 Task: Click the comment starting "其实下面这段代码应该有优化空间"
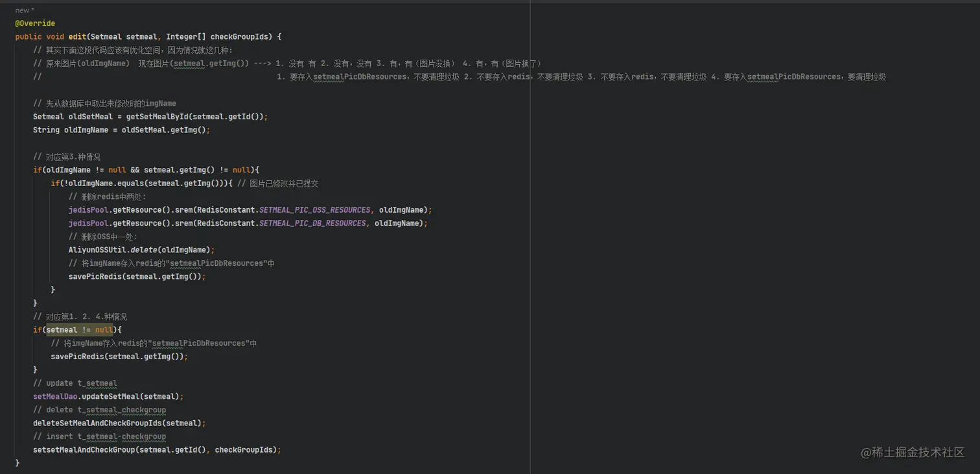(x=132, y=50)
